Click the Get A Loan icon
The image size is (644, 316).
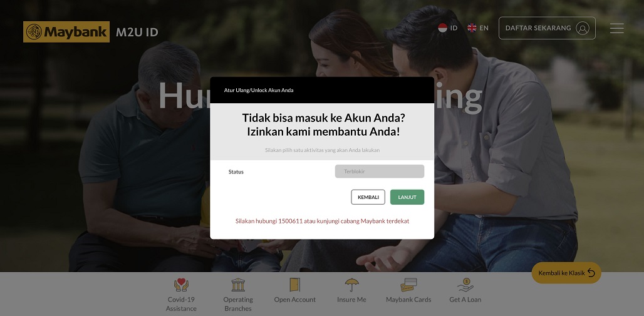465,285
